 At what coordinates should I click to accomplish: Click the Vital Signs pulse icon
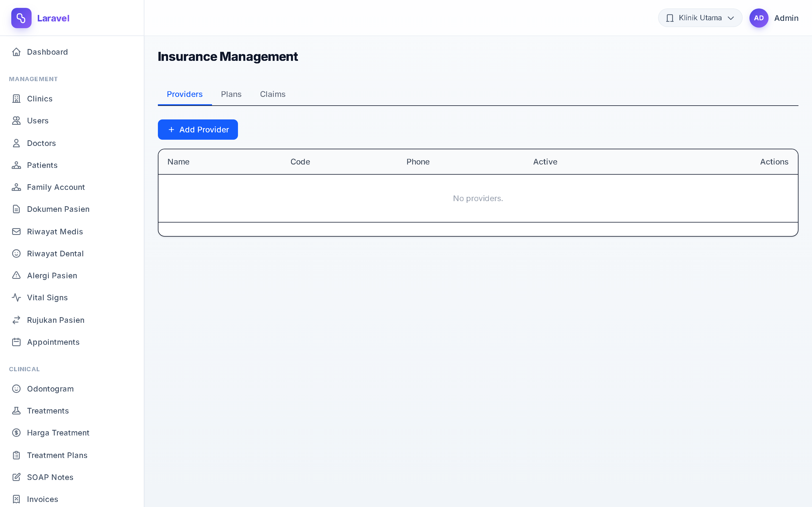pyautogui.click(x=16, y=297)
